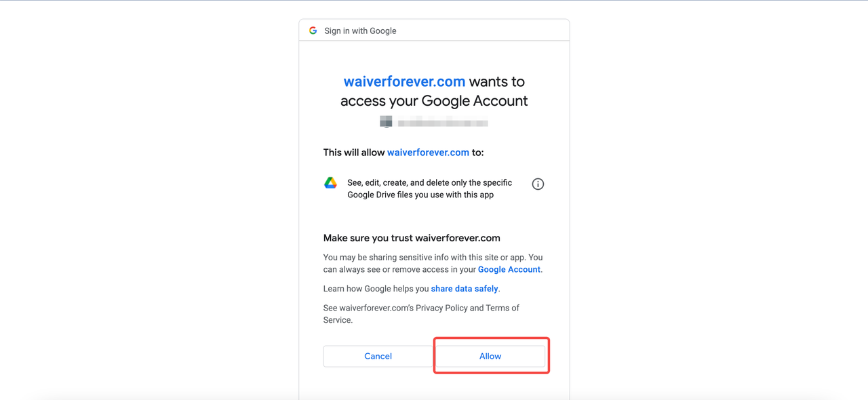Viewport: 868px width, 400px height.
Task: Open waiverforever.com link after 'This will allow'
Action: (428, 153)
